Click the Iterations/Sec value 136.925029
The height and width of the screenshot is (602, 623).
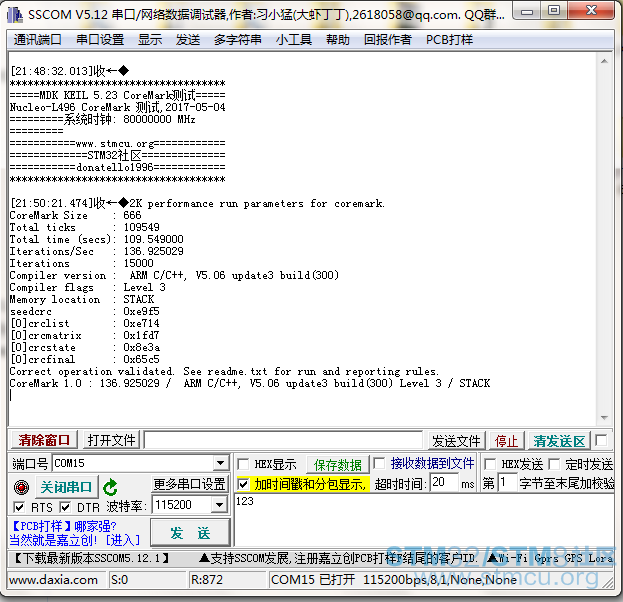[153, 252]
